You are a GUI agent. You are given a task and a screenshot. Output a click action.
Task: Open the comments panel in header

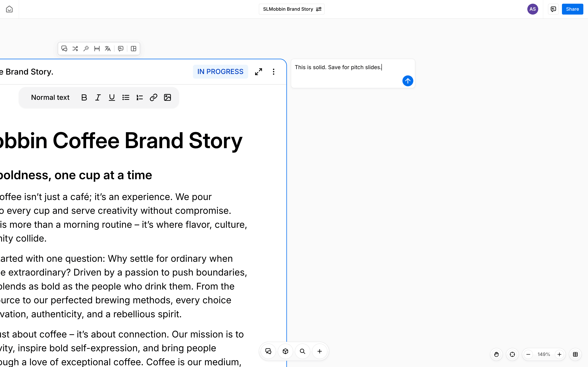pos(553,9)
